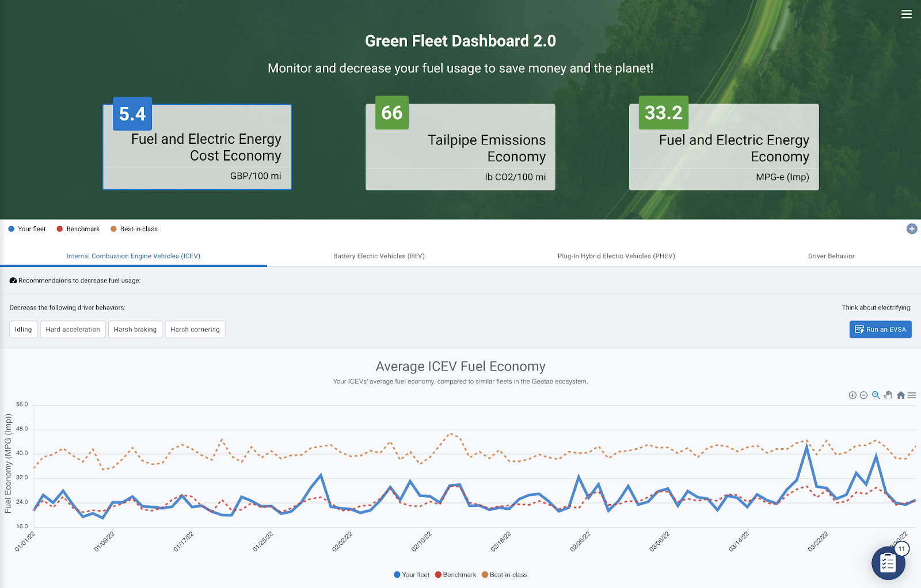The width and height of the screenshot is (921, 588).
Task: Select the pan hand tool on the chart
Action: [x=888, y=395]
